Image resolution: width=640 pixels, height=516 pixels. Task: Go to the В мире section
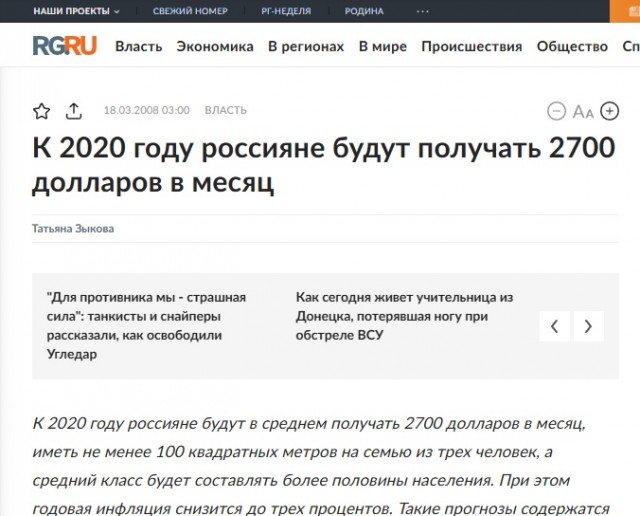(x=383, y=47)
